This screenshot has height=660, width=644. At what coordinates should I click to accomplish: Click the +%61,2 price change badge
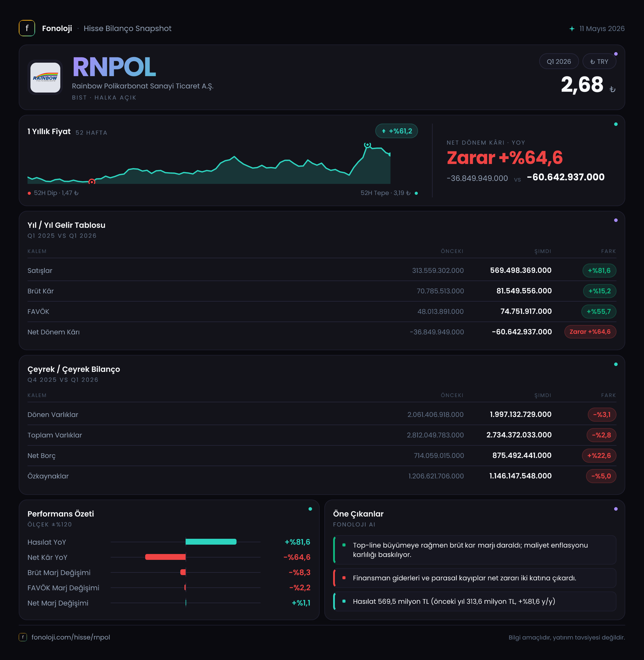click(396, 131)
